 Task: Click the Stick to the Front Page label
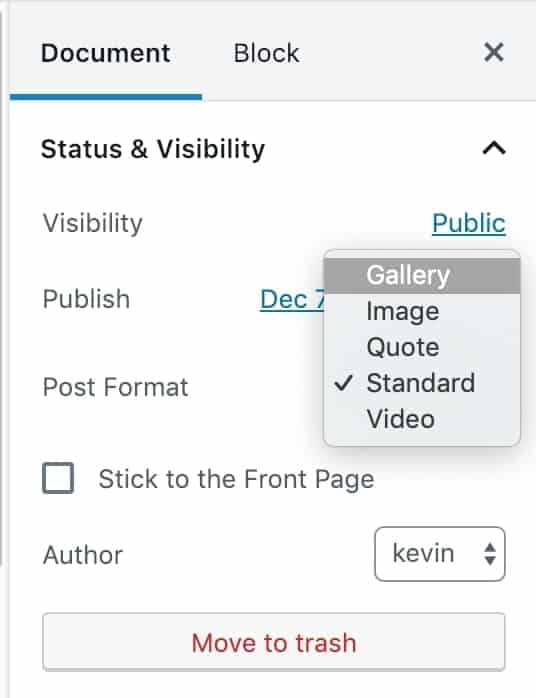pyautogui.click(x=236, y=479)
